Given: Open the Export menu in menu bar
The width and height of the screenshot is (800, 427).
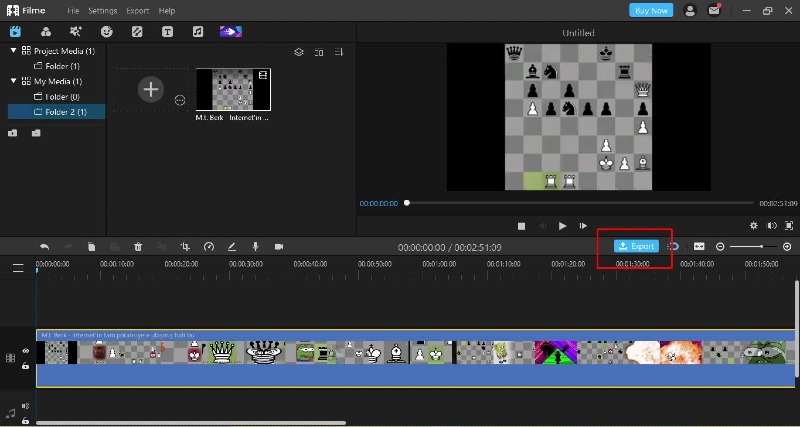Looking at the screenshot, I should (138, 10).
